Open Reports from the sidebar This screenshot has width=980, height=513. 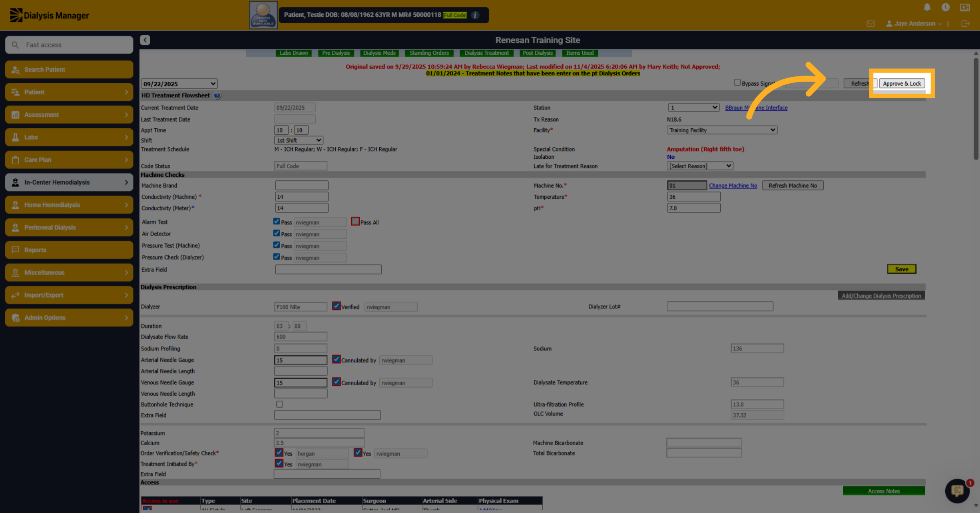[x=69, y=250]
